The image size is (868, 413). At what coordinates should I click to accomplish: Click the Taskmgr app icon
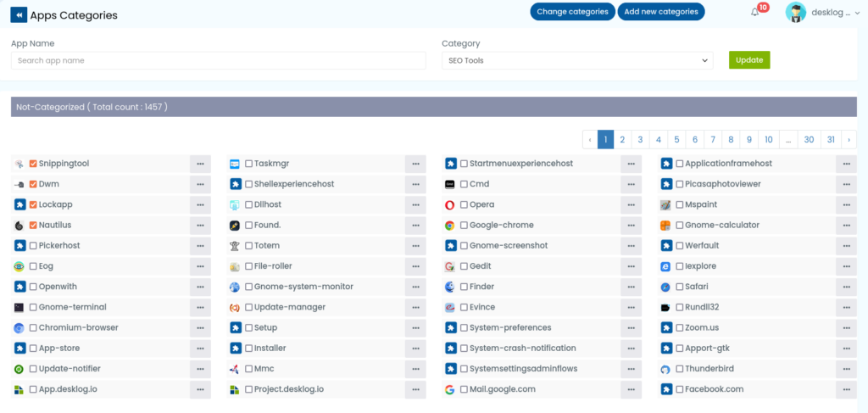coord(234,164)
